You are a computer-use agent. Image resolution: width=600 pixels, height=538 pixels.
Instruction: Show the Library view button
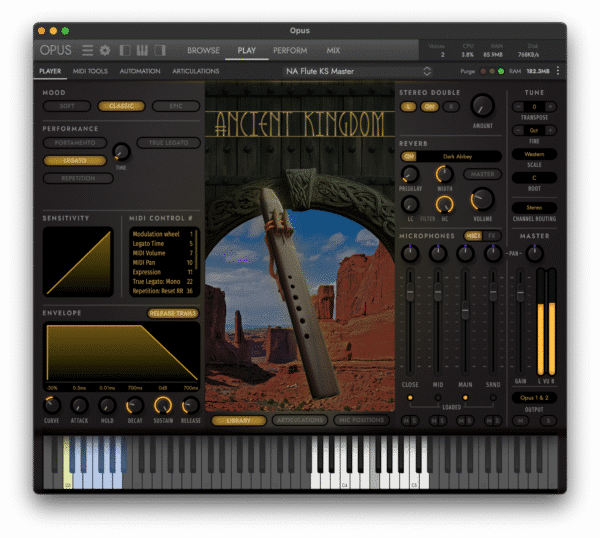(239, 421)
